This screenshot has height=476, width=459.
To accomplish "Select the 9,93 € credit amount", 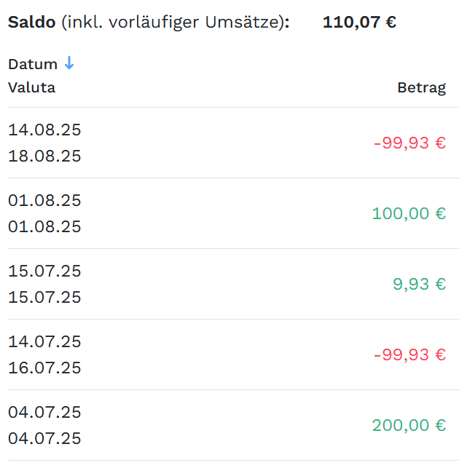I will pyautogui.click(x=420, y=284).
